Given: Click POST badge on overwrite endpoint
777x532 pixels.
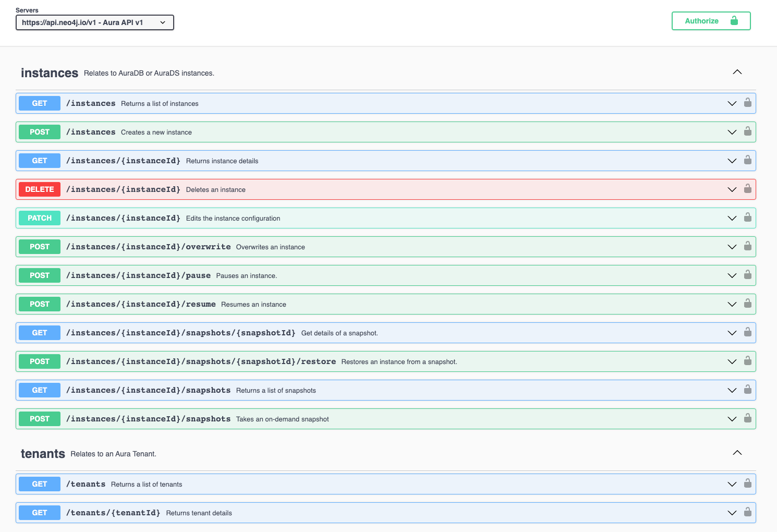Looking at the screenshot, I should tap(40, 247).
